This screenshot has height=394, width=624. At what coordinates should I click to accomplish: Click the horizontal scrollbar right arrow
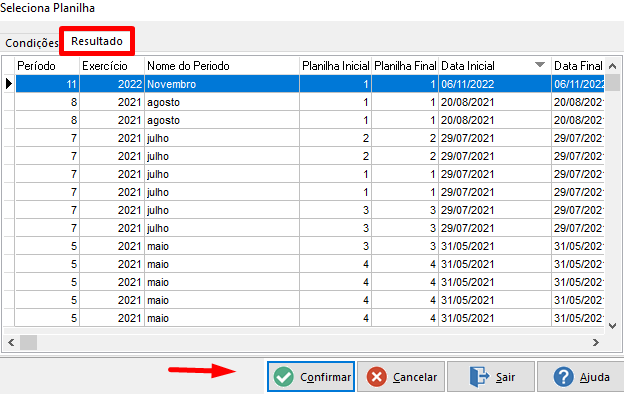[596, 342]
